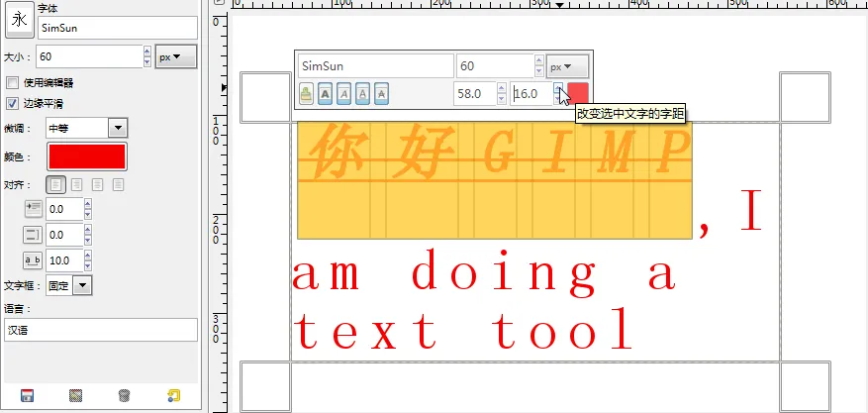868x413 pixels.
Task: Click the word "text" in canvas text
Action: [x=365, y=331]
